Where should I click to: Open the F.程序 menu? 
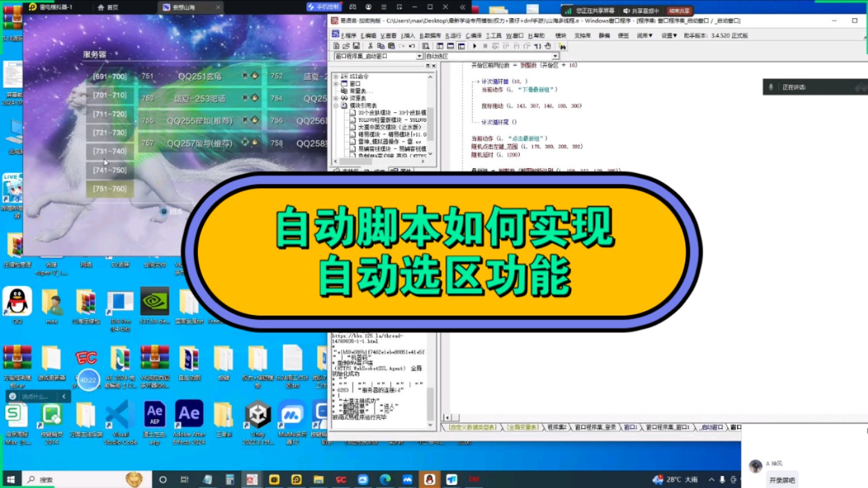coord(349,36)
